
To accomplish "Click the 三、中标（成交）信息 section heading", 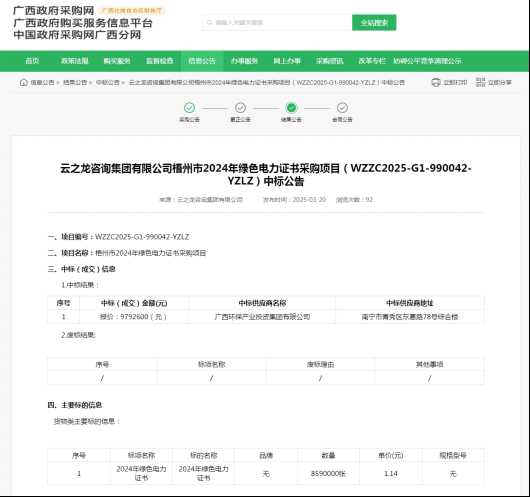I will click(81, 269).
